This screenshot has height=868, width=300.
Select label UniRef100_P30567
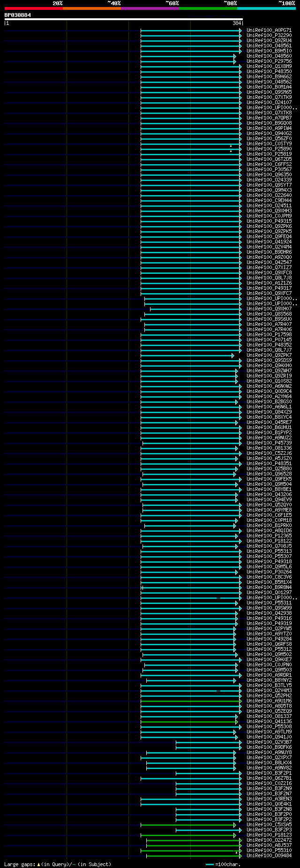269,169
